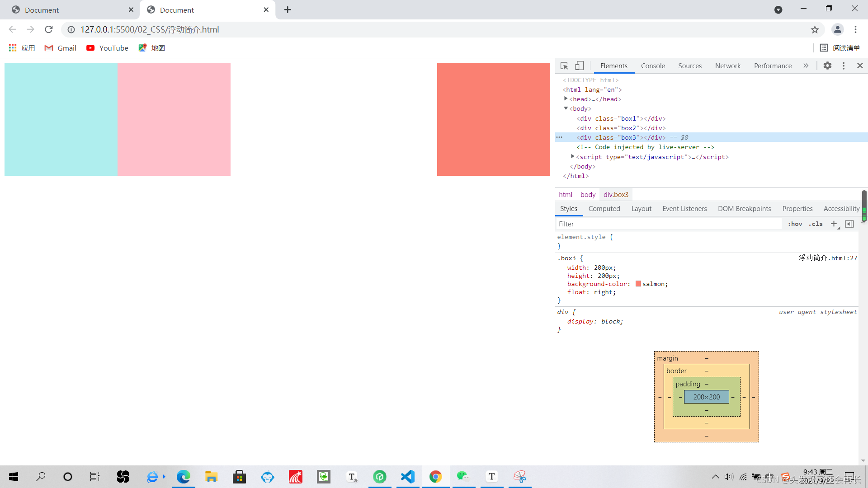Collapse the body element node
The width and height of the screenshot is (868, 488).
[566, 108]
